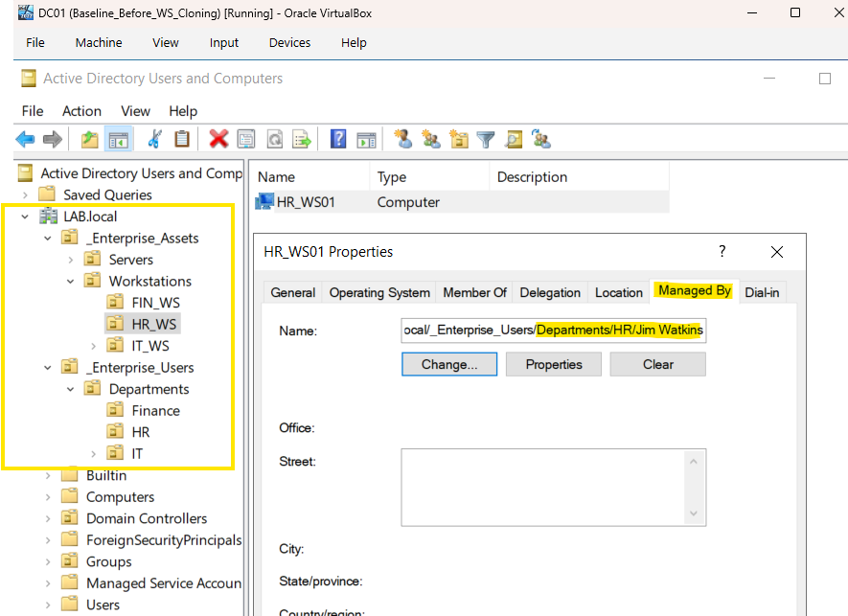Screen dimensions: 848x616
Task: Click the Export List toolbar icon
Action: [302, 140]
